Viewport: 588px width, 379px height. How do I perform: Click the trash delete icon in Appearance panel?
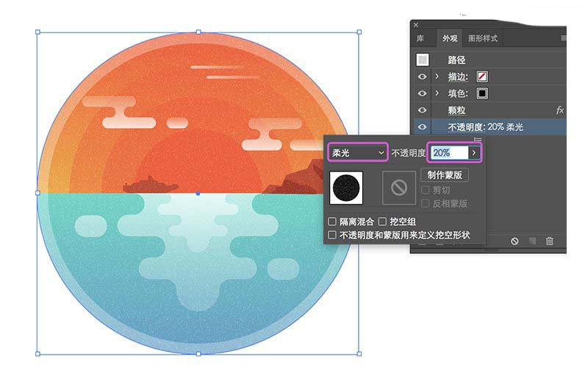(549, 241)
